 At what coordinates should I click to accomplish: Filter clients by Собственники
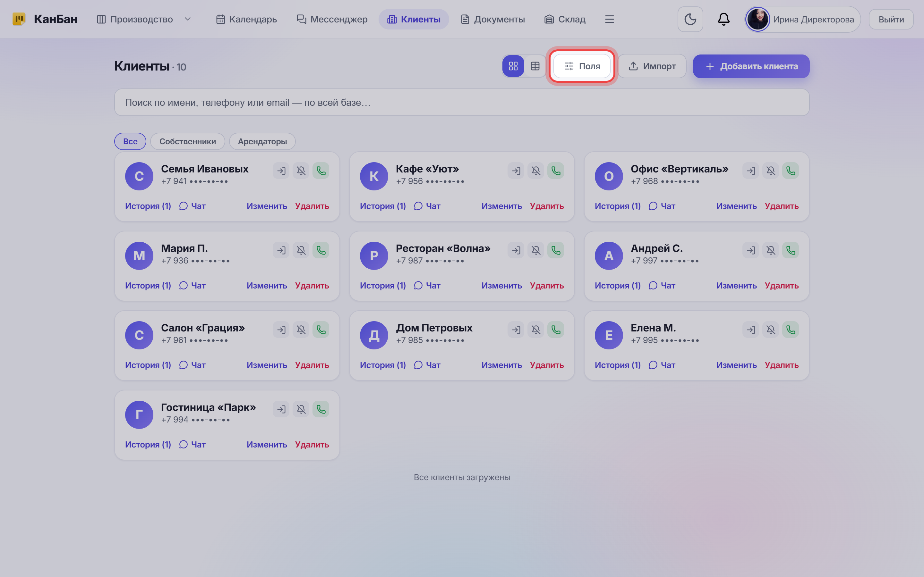pyautogui.click(x=187, y=141)
